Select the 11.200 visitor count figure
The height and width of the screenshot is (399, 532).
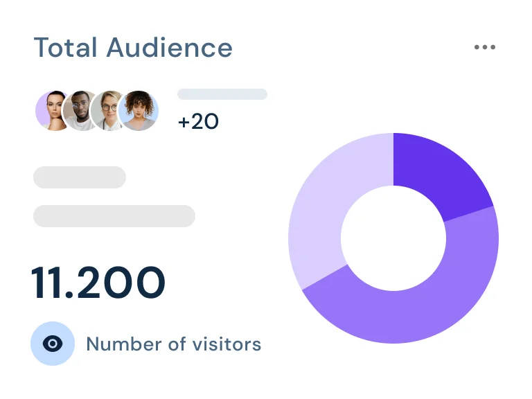point(98,283)
